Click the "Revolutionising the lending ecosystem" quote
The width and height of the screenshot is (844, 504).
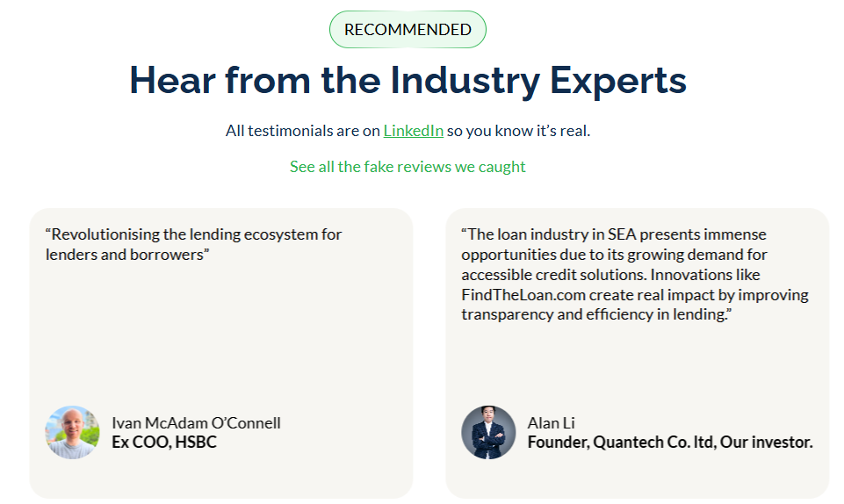pyautogui.click(x=193, y=234)
